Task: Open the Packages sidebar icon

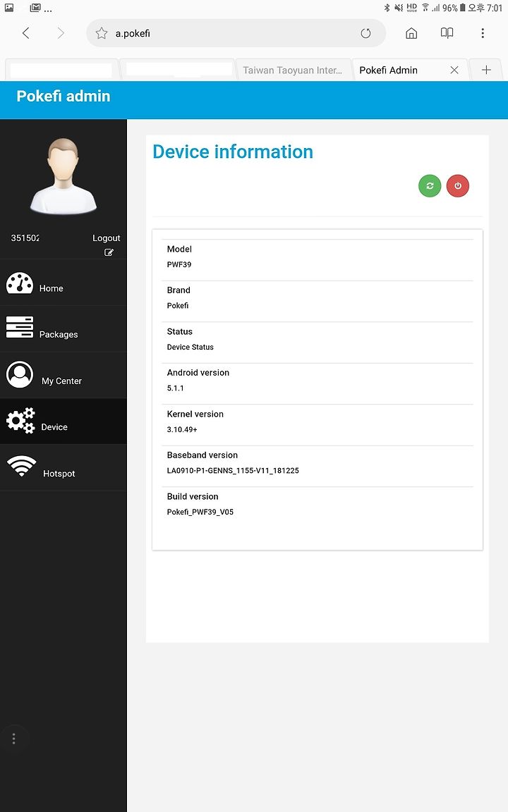Action: [x=20, y=327]
